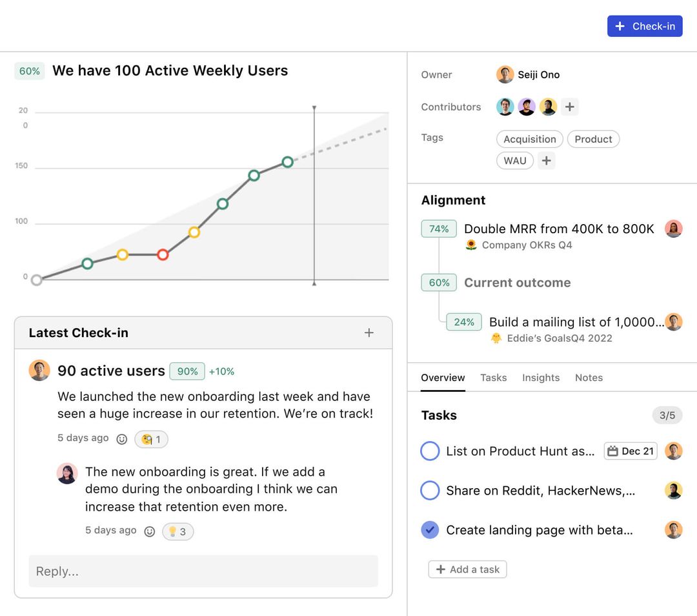Screen dimensions: 697x616
Task: Check off Share on Reddit, HackerNews task
Action: 430,491
